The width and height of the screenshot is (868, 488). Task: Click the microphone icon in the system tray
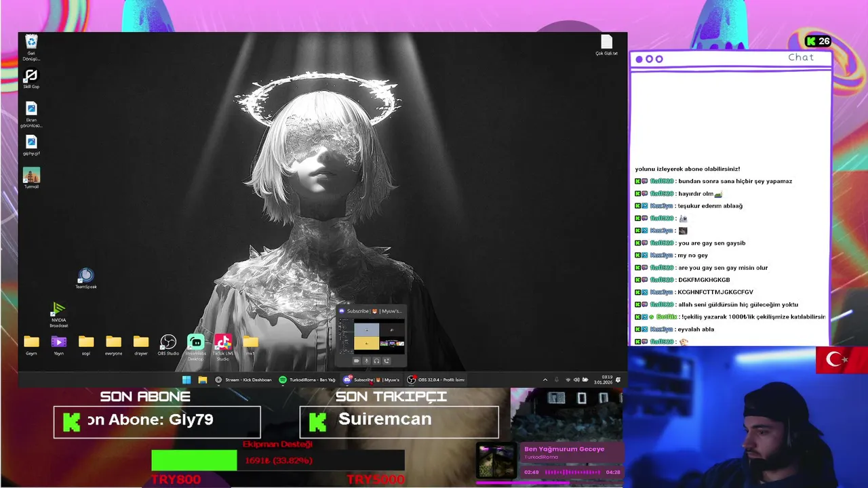[557, 380]
